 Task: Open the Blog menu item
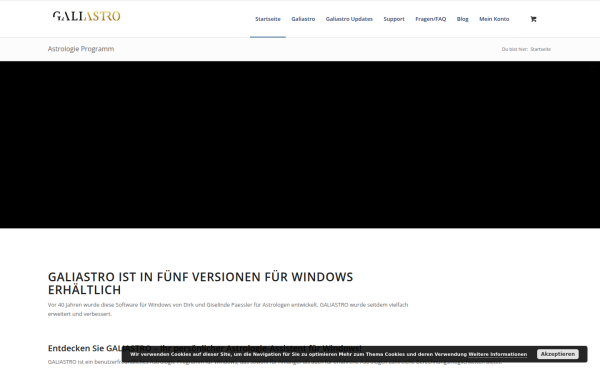pyautogui.click(x=462, y=19)
